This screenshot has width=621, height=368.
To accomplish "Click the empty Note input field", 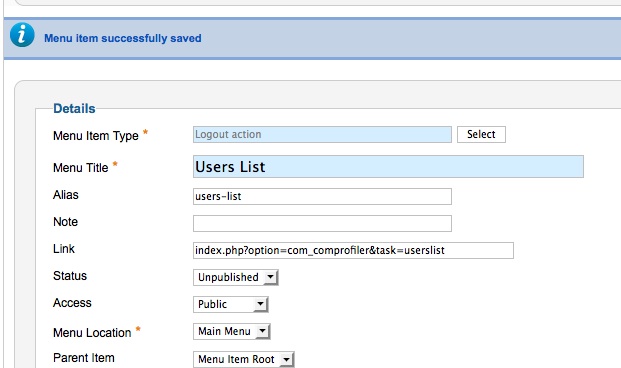I will (x=322, y=223).
